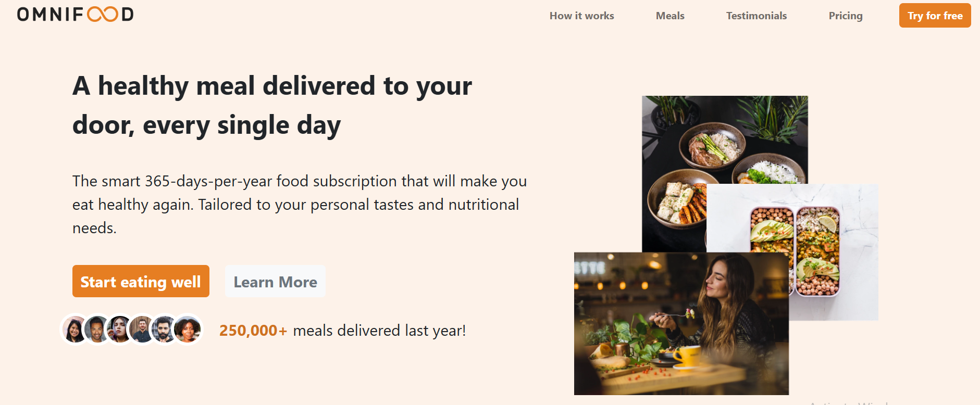
Task: Click the smiling man avatar on gray background
Action: 97,330
